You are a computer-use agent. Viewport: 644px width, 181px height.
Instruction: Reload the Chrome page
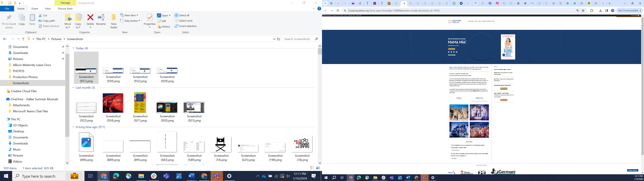pyautogui.click(x=338, y=11)
